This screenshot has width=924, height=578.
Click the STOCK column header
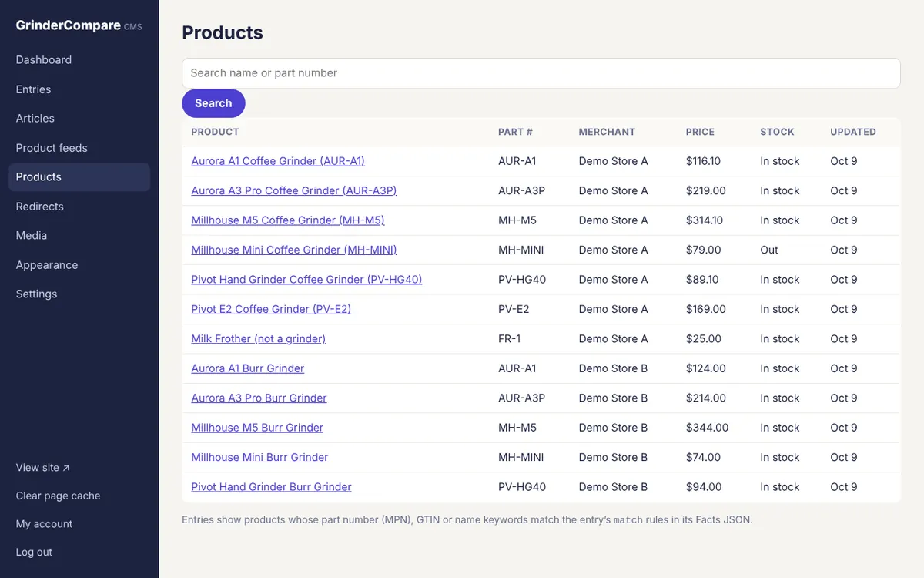777,132
